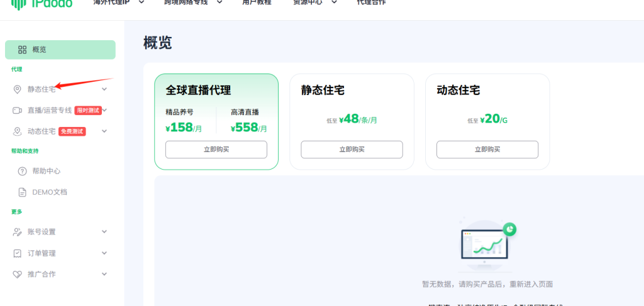Click the 帮助和支持 section label
The height and width of the screenshot is (306, 644).
point(25,151)
